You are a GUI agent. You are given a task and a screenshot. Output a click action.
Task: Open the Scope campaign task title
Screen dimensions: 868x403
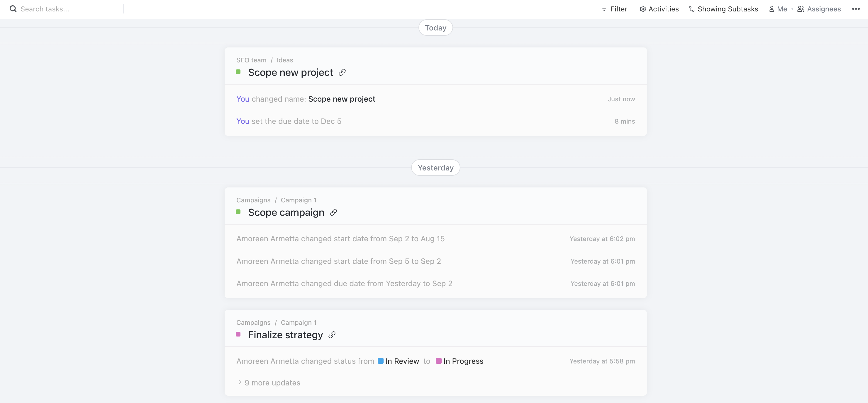(286, 212)
